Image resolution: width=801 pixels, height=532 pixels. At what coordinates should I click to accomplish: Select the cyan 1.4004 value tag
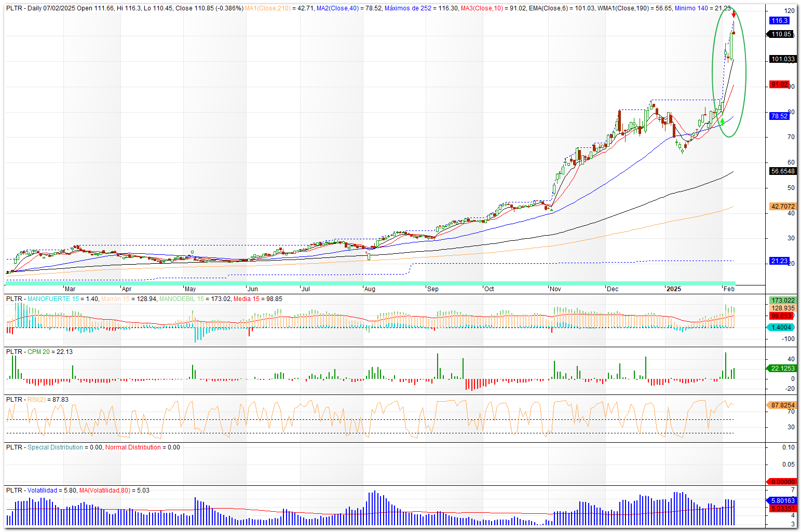pyautogui.click(x=781, y=328)
